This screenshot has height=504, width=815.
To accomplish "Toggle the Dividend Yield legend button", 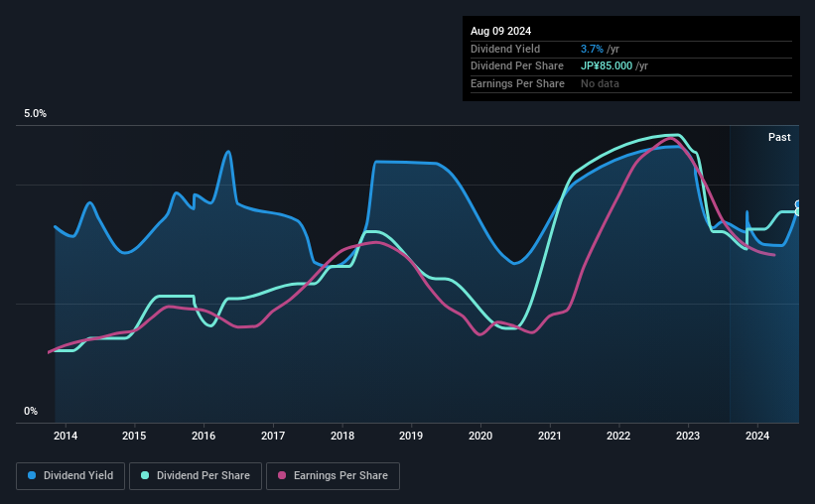I will click(70, 476).
